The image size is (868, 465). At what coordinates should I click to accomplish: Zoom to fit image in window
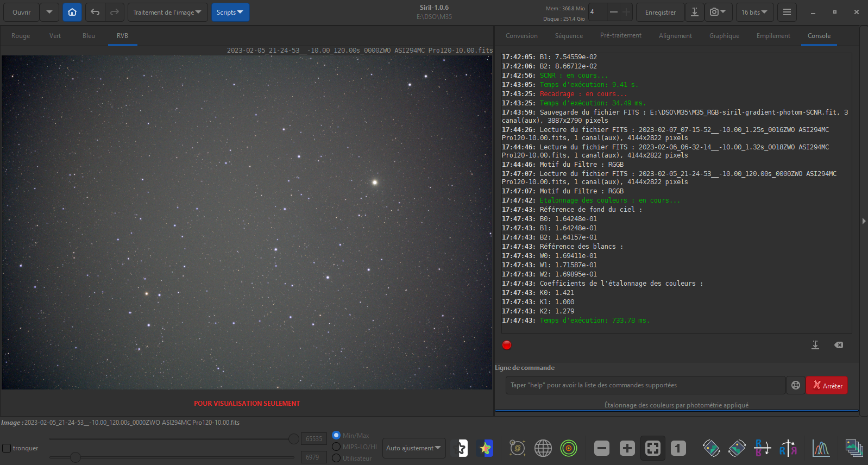tap(652, 448)
